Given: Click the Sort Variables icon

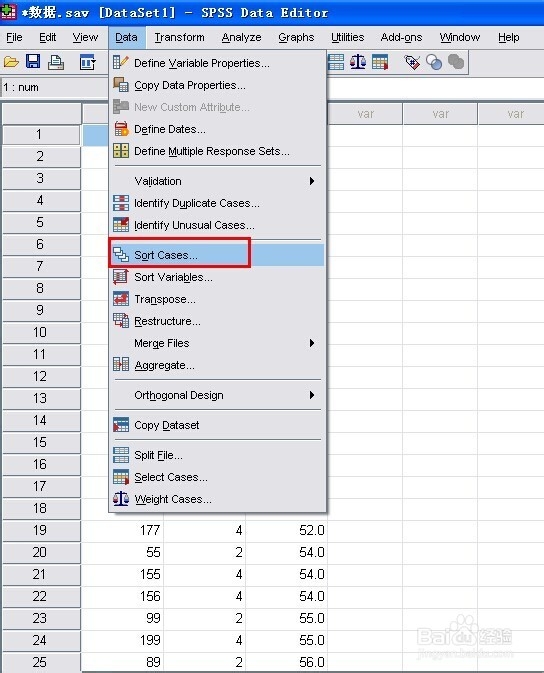Looking at the screenshot, I should coord(121,277).
